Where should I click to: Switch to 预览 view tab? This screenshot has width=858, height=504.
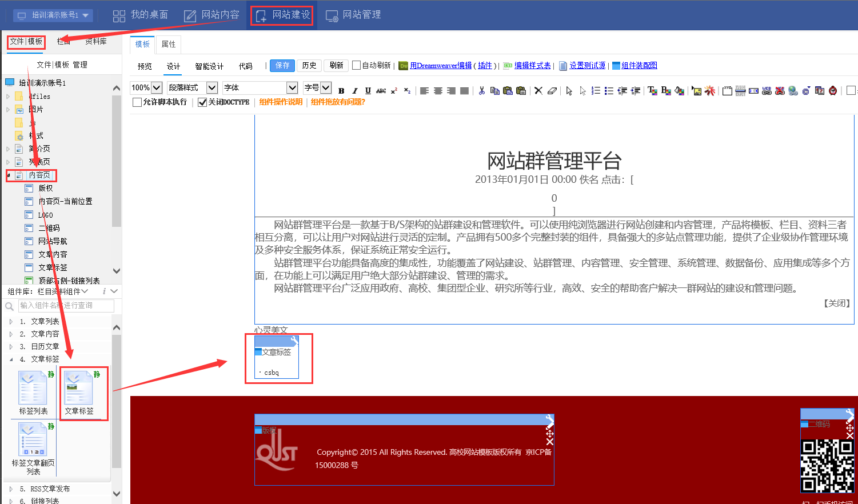click(145, 66)
